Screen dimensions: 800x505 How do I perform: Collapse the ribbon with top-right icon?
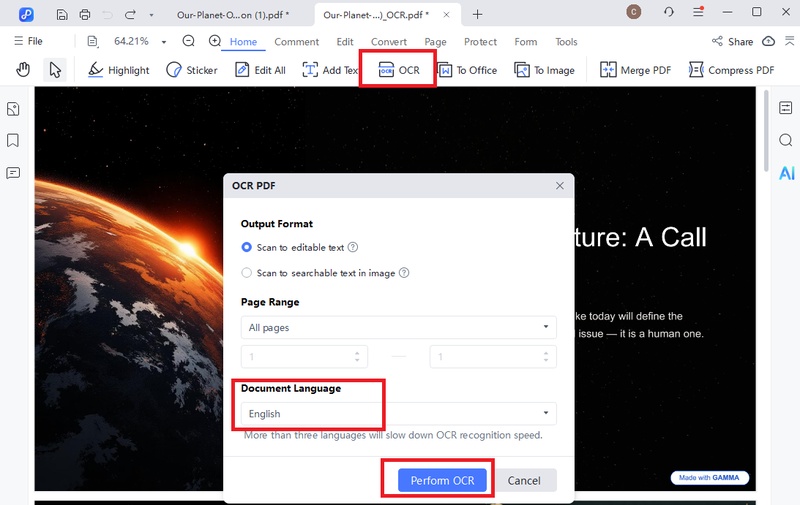[x=789, y=41]
